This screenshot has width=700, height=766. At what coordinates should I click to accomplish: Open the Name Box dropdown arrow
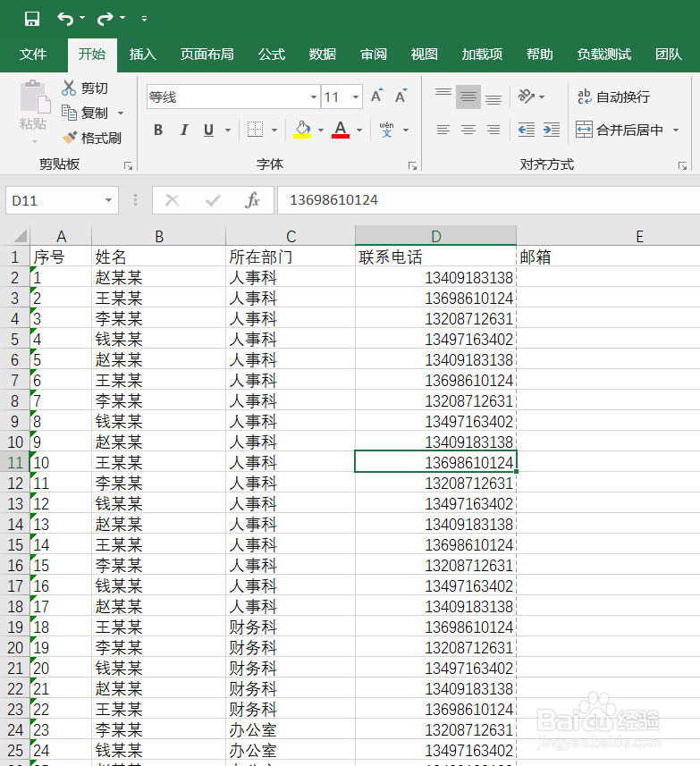click(108, 200)
